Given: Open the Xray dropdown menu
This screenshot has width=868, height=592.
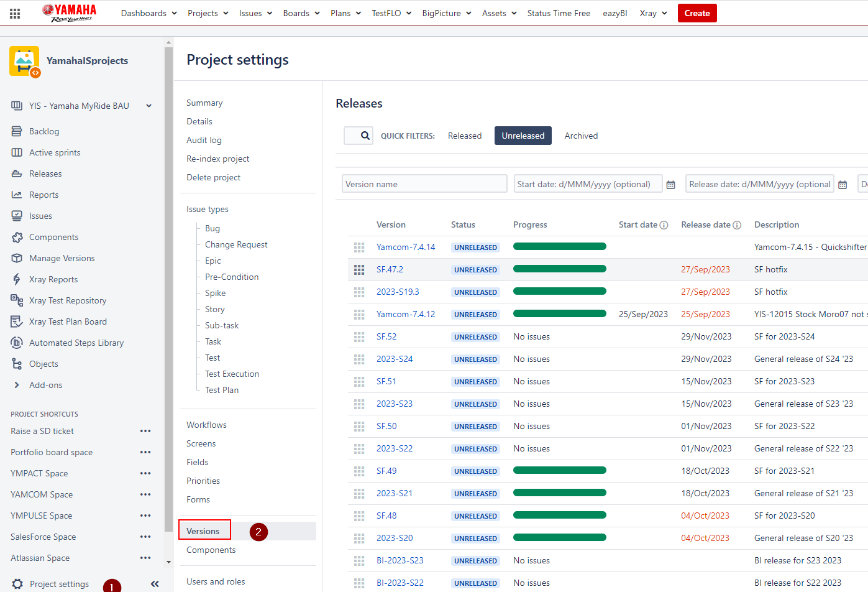Looking at the screenshot, I should click(x=654, y=13).
